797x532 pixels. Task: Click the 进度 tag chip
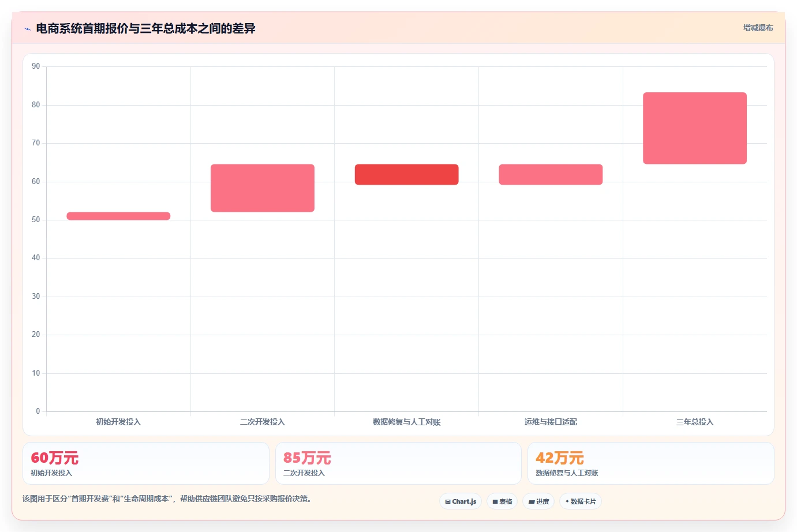538,501
